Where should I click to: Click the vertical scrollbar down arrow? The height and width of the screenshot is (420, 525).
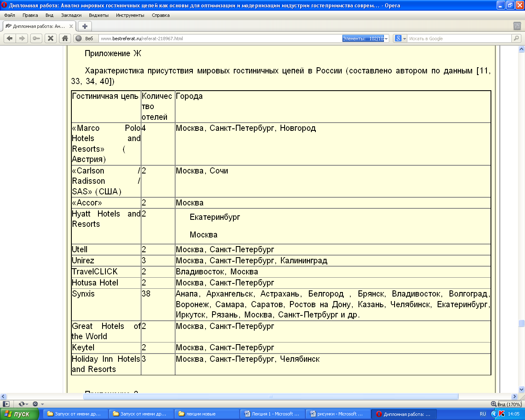point(522,389)
